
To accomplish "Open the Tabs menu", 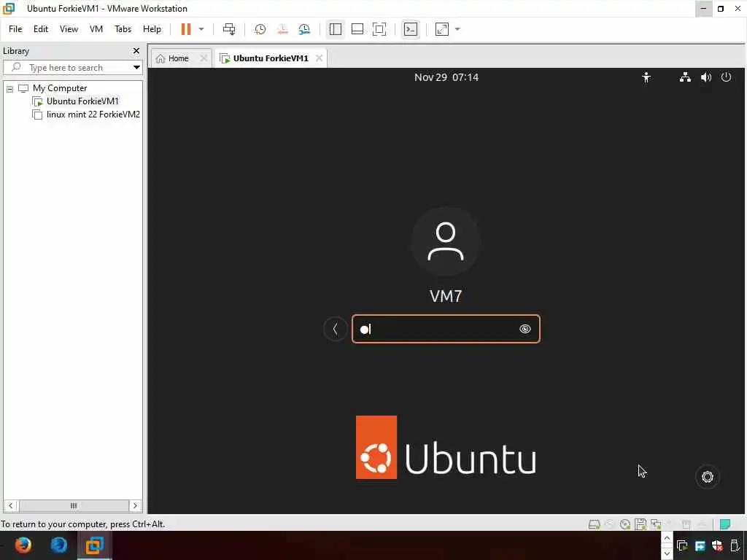I will (x=123, y=29).
